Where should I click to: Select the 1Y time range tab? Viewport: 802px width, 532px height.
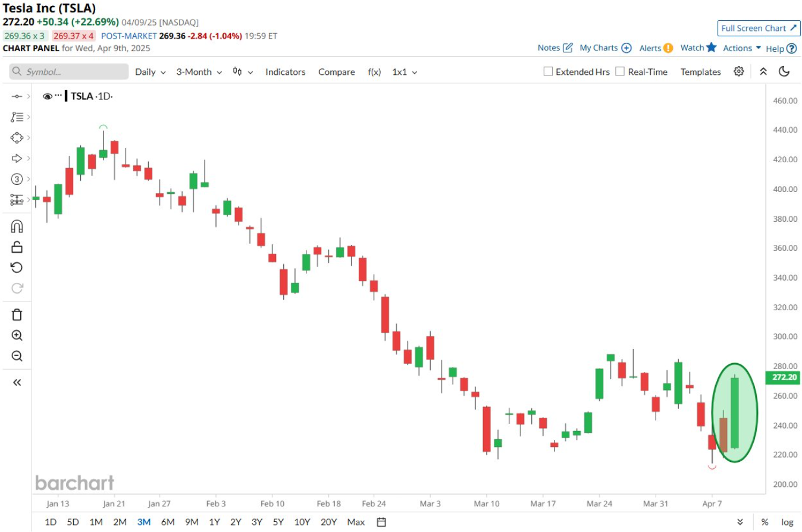pos(214,522)
